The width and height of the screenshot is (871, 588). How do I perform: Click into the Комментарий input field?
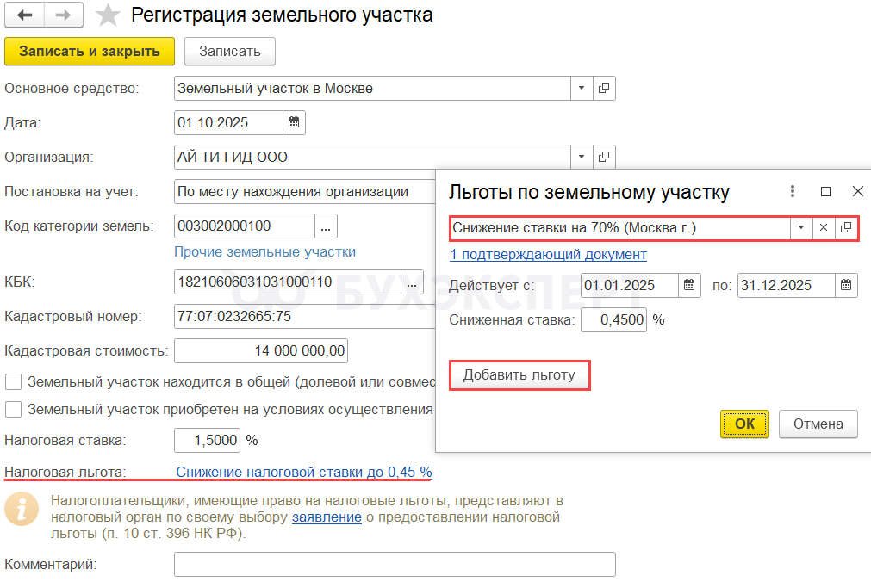pyautogui.click(x=395, y=565)
